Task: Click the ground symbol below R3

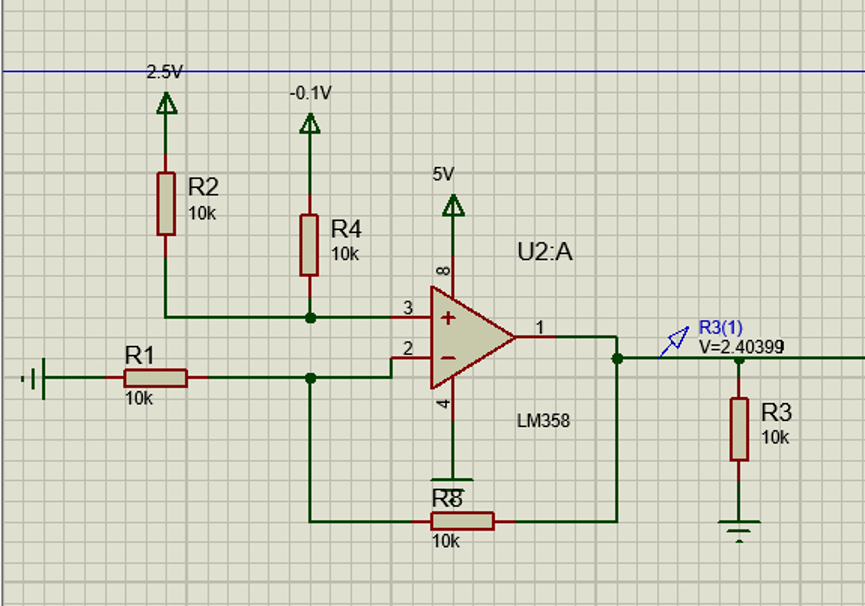Action: pos(739,531)
